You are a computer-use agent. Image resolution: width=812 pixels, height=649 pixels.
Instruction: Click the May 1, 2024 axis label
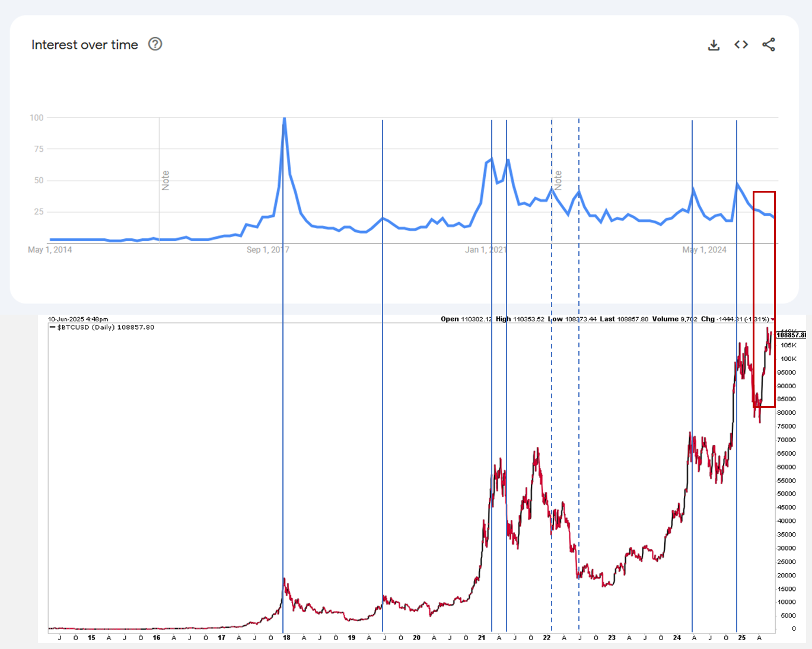click(704, 250)
